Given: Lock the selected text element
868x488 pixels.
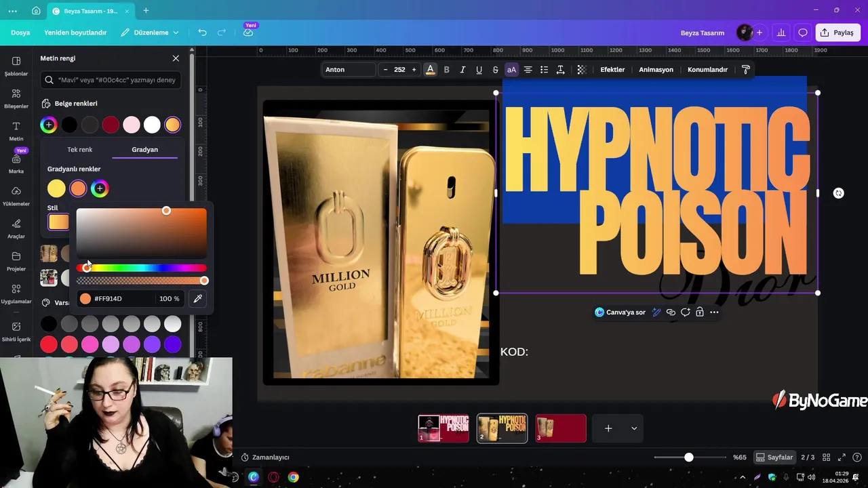Looking at the screenshot, I should coord(699,312).
